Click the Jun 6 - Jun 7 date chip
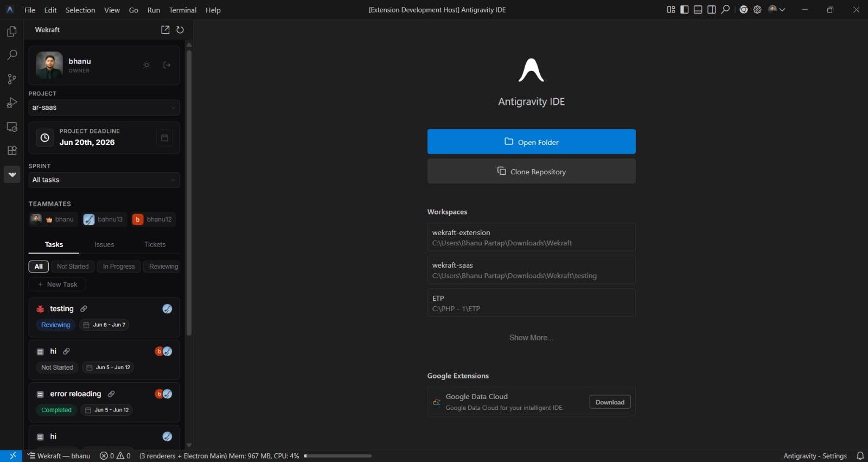 104,325
